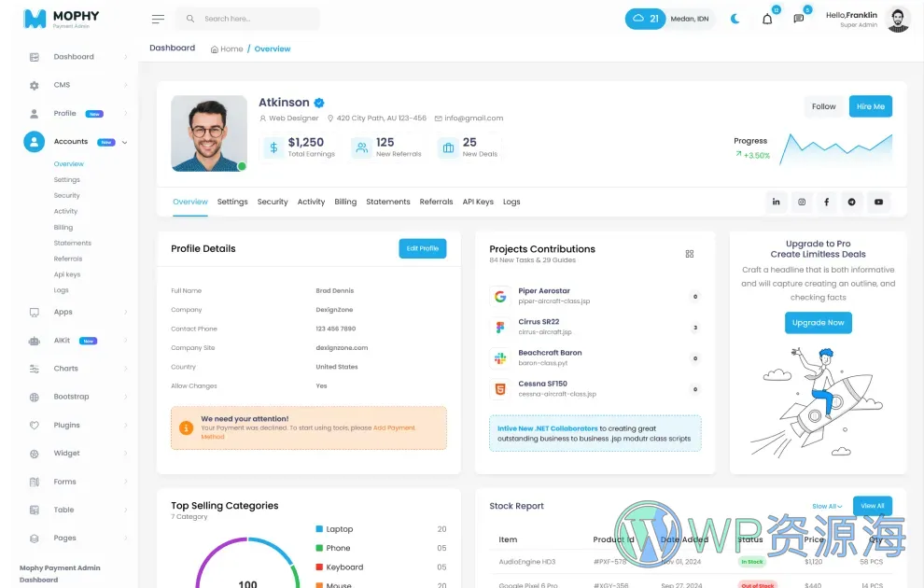The width and height of the screenshot is (924, 588).
Task: Click the Instagram social icon
Action: click(802, 202)
